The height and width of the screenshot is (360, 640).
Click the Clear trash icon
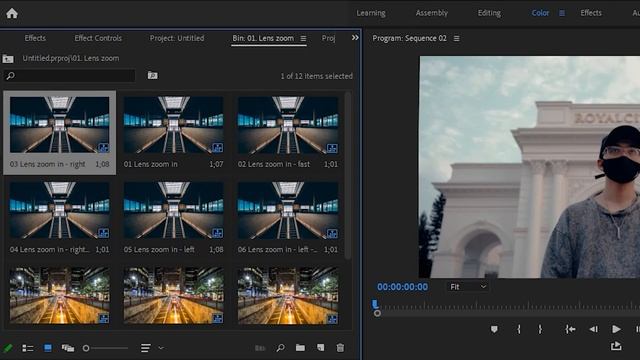(x=340, y=348)
